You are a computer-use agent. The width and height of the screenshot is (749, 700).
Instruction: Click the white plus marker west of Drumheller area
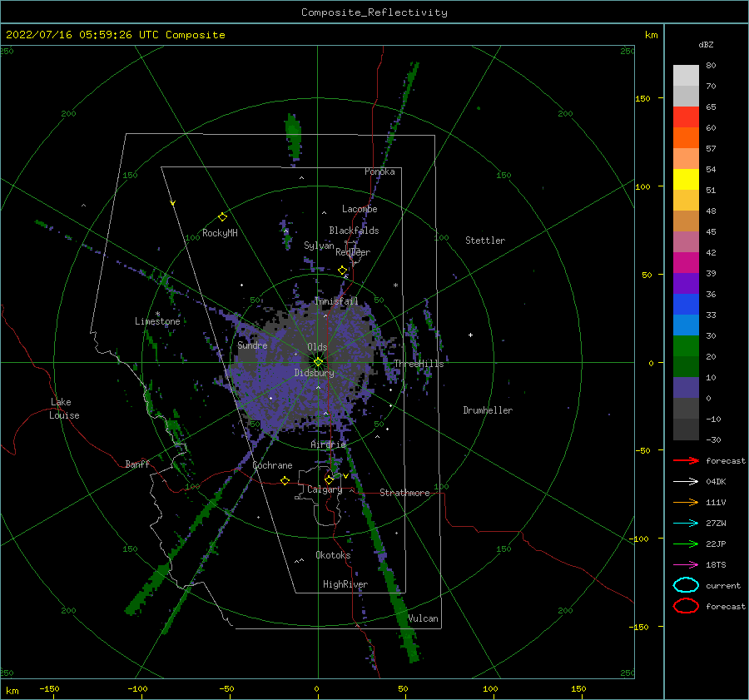coord(470,335)
